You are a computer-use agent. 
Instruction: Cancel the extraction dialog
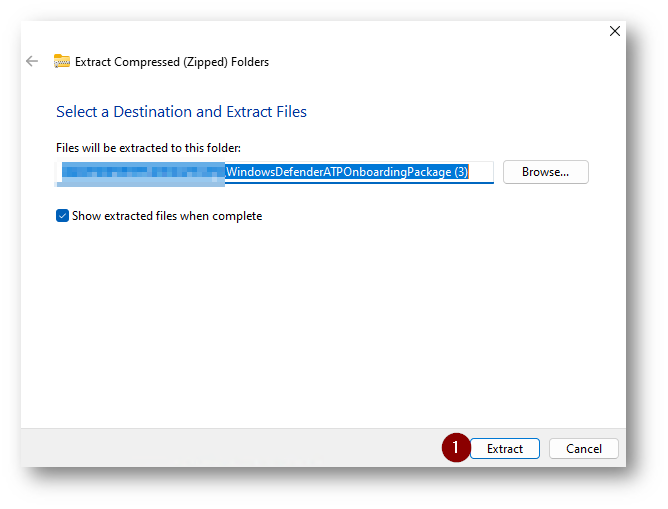click(584, 449)
